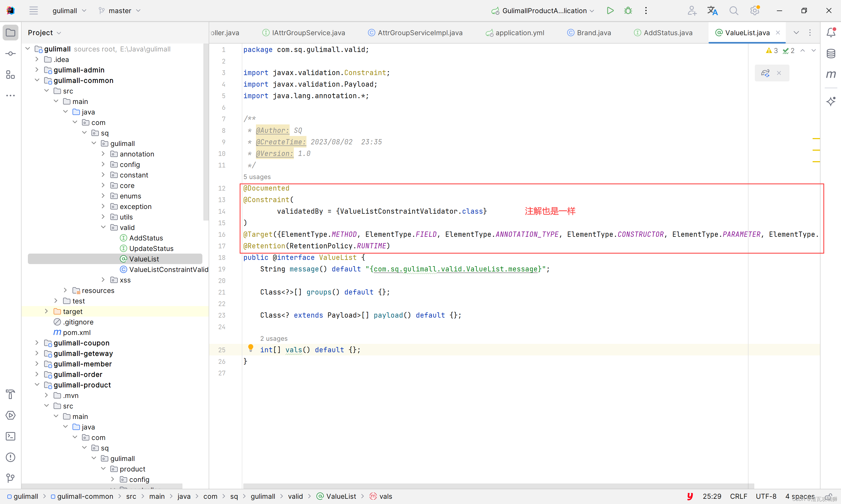This screenshot has height=504, width=841.
Task: Collapse the valid package folder
Action: (x=103, y=227)
